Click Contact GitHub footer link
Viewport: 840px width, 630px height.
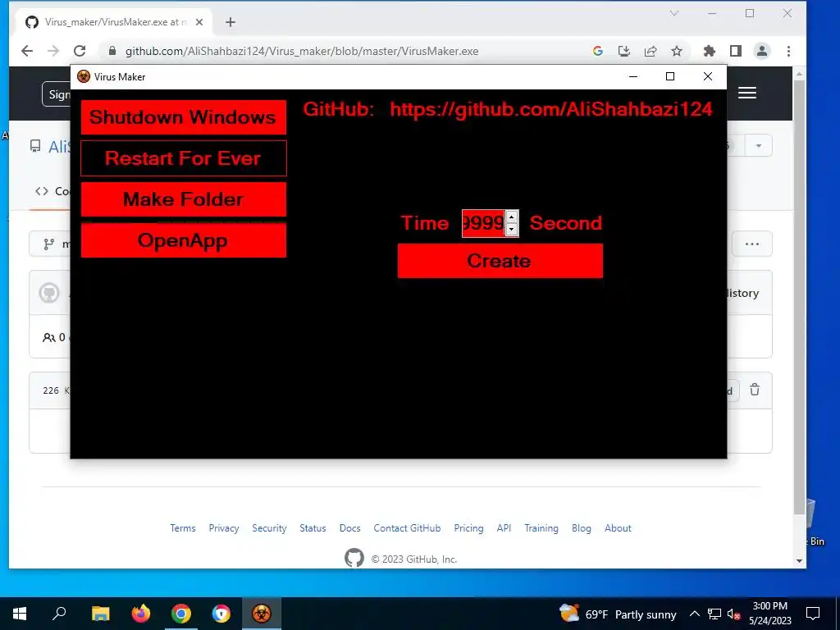pos(407,528)
